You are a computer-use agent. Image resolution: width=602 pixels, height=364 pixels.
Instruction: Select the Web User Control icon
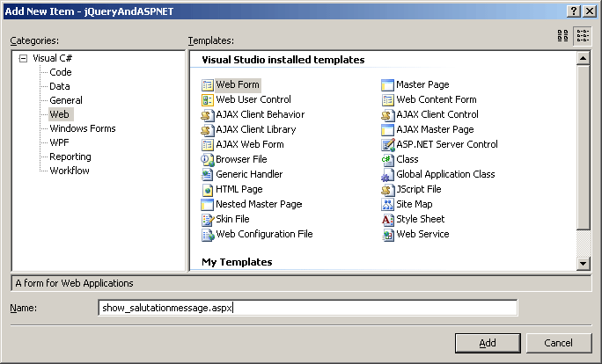pos(208,100)
